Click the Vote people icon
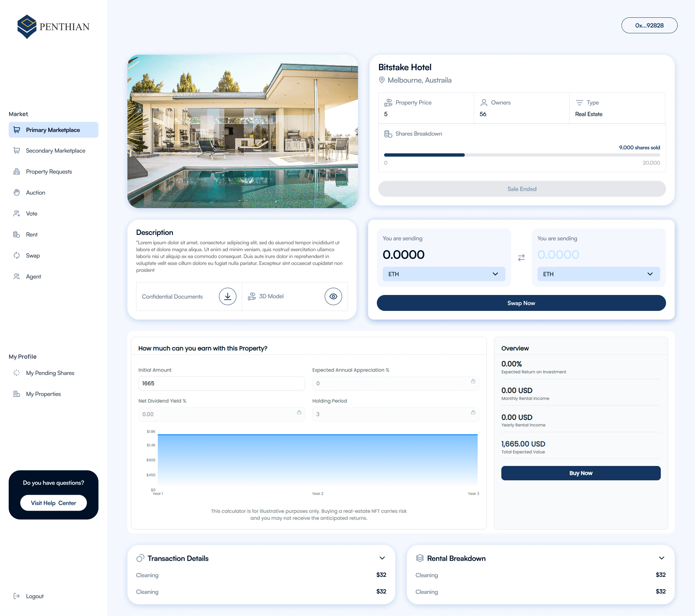The height and width of the screenshot is (616, 695). click(17, 214)
